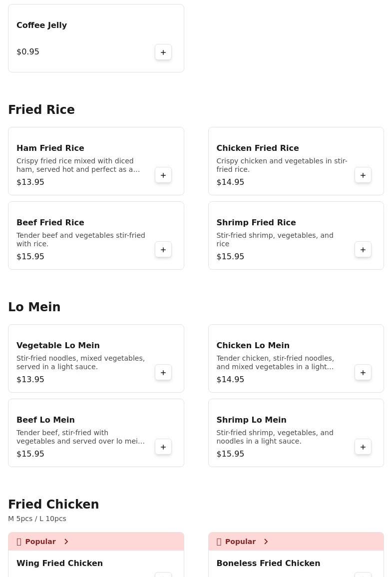Expand Popular chevron above Boneless Fried Chicken
Screen dimensions: 392x577
pyautogui.click(x=266, y=542)
